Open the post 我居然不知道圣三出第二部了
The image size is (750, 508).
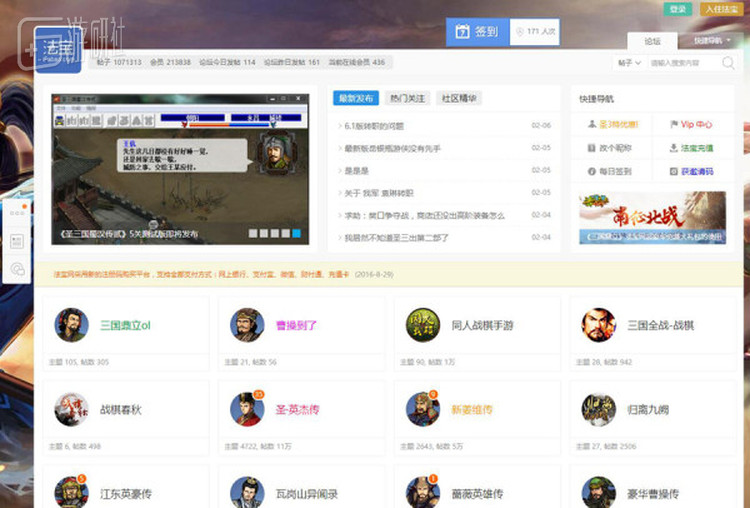(x=397, y=238)
